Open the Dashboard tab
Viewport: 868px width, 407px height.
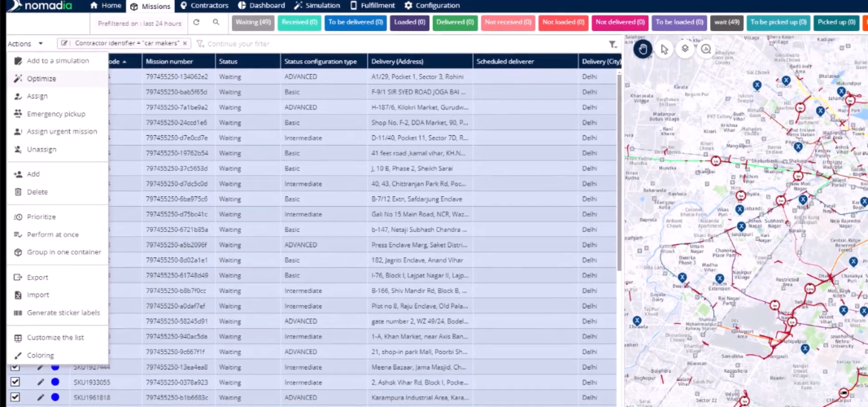(262, 6)
